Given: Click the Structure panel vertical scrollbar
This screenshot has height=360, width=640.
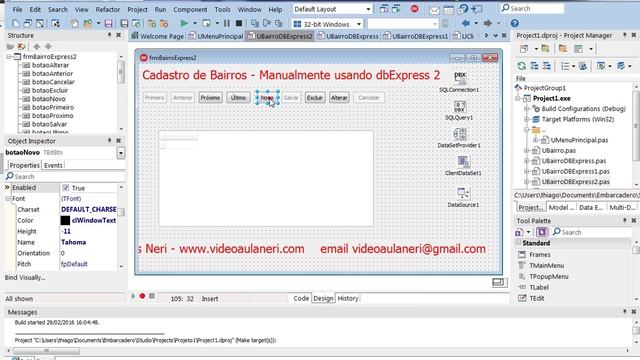Looking at the screenshot, I should [121, 72].
